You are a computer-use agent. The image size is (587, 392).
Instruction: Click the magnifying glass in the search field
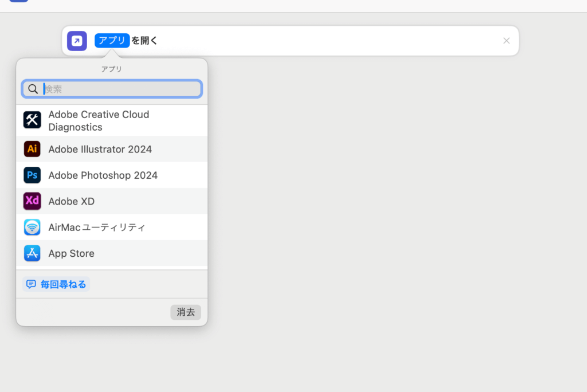click(33, 89)
